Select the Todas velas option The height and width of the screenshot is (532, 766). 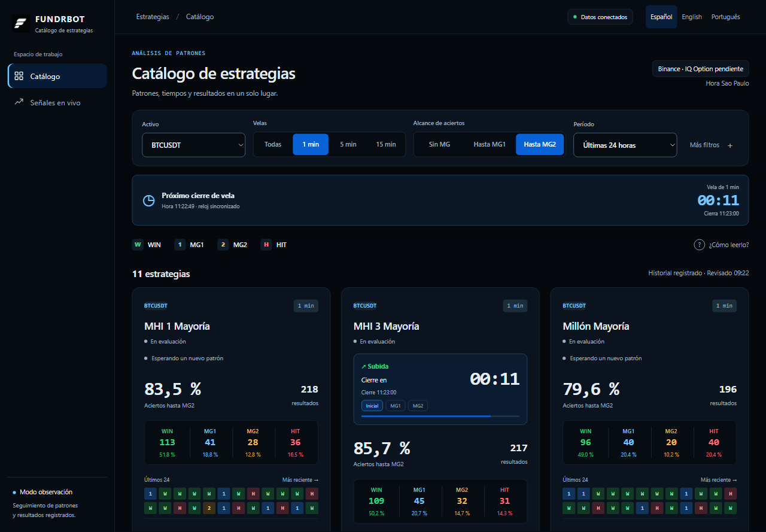[x=273, y=144]
